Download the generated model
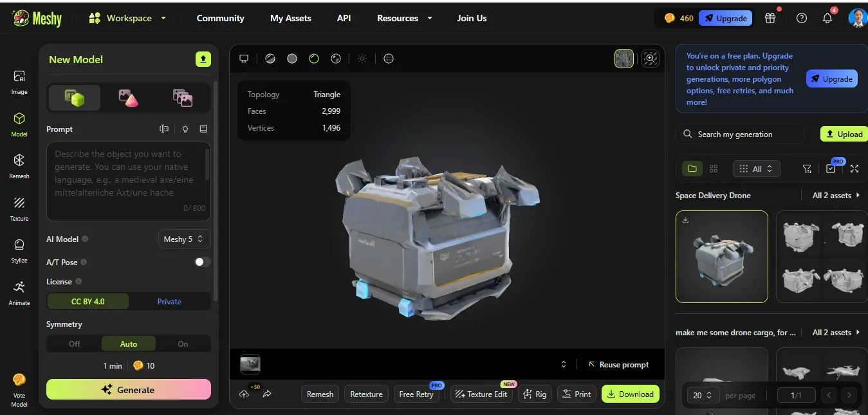 coord(630,394)
